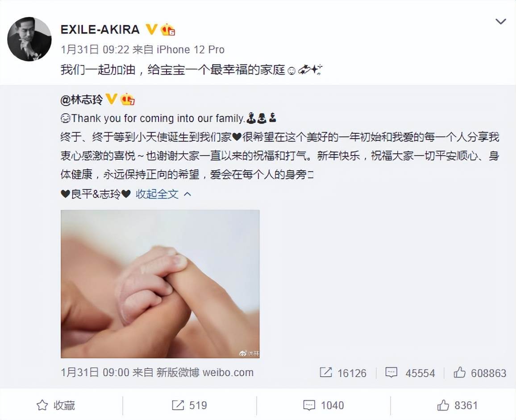Like this post showing 8361
The height and width of the screenshot is (420, 516).
coord(458,405)
